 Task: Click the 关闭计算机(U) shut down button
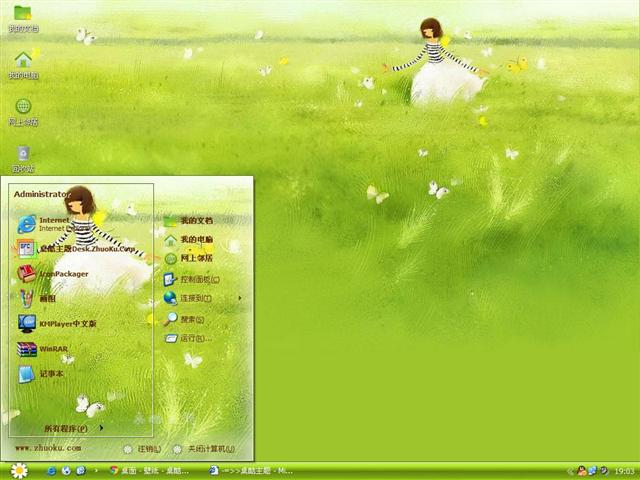[x=204, y=449]
